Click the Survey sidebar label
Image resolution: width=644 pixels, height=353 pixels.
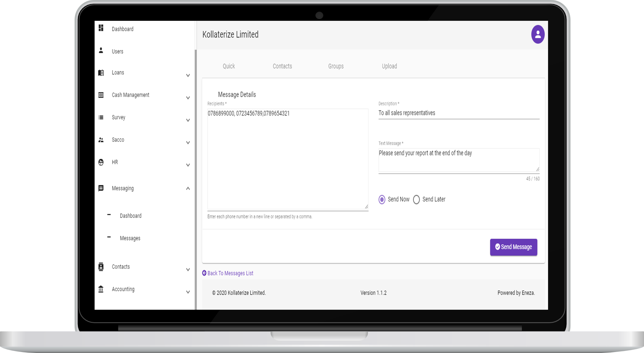coord(118,118)
